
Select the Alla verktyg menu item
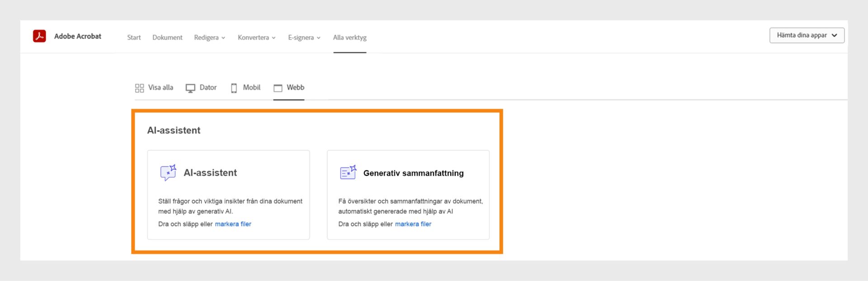point(349,38)
